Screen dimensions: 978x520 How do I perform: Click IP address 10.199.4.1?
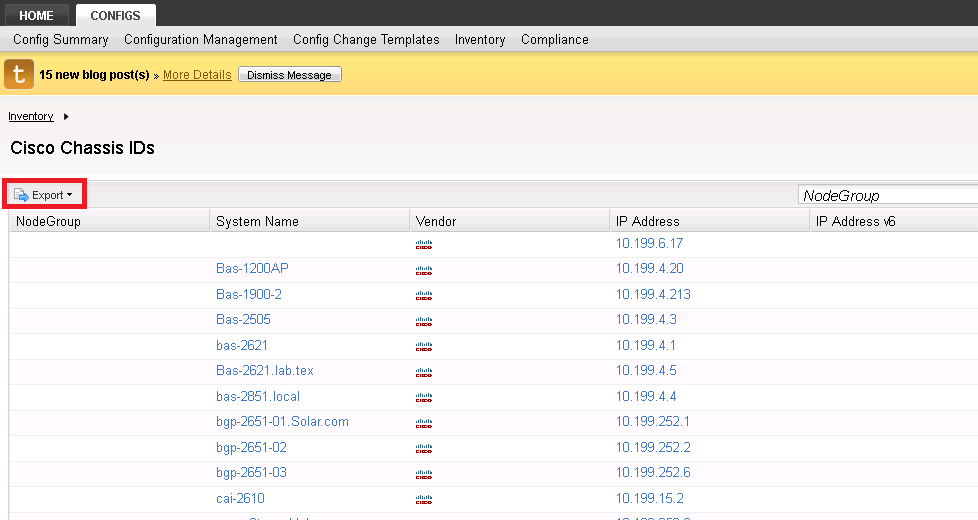pos(646,345)
